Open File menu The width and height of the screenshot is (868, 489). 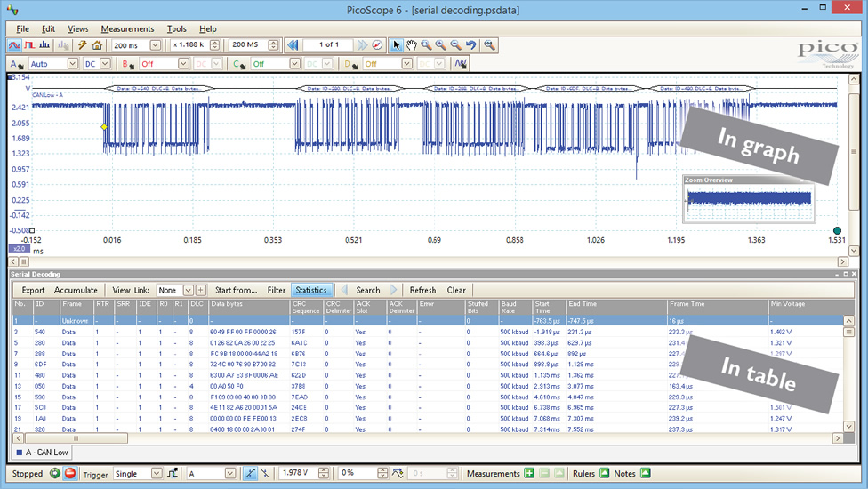(x=23, y=28)
